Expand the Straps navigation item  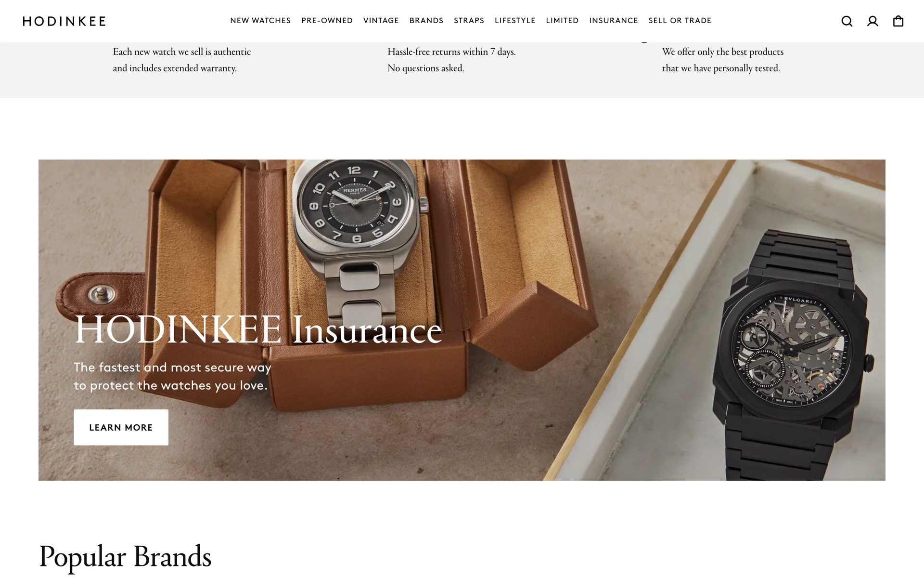[x=469, y=21]
